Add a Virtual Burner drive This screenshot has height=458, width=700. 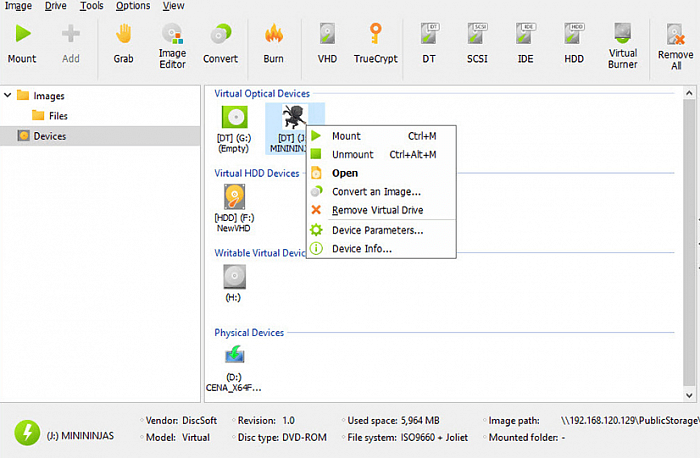pyautogui.click(x=623, y=46)
